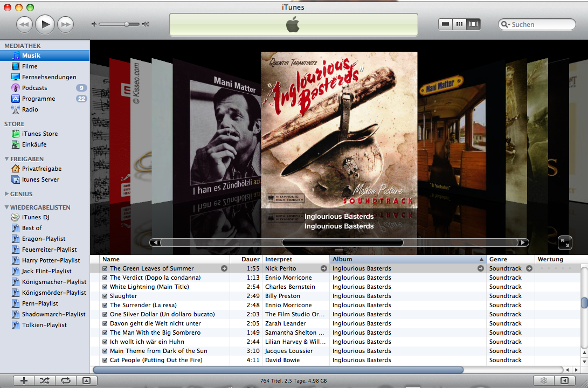Click the low-volume speaker icon
The height and width of the screenshot is (388, 588).
[94, 24]
